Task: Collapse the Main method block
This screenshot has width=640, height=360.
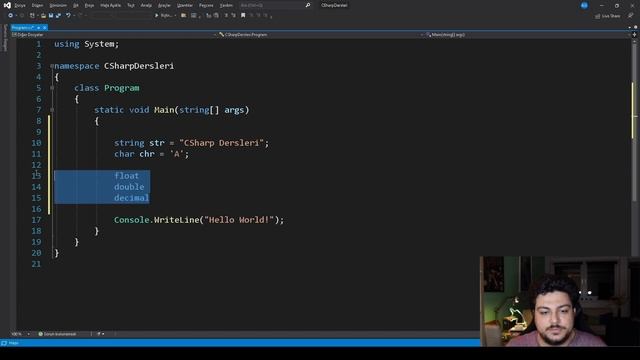Action: (52, 110)
